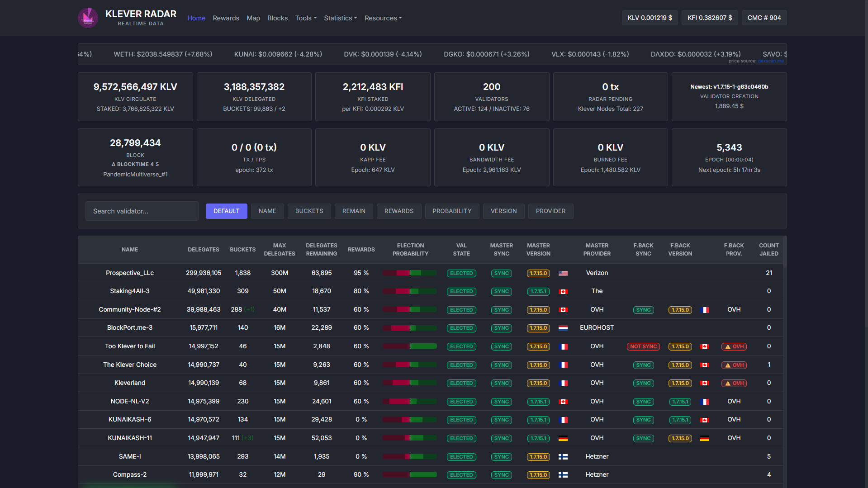868x488 pixels.
Task: Expand the Statistics dropdown
Action: (x=340, y=18)
